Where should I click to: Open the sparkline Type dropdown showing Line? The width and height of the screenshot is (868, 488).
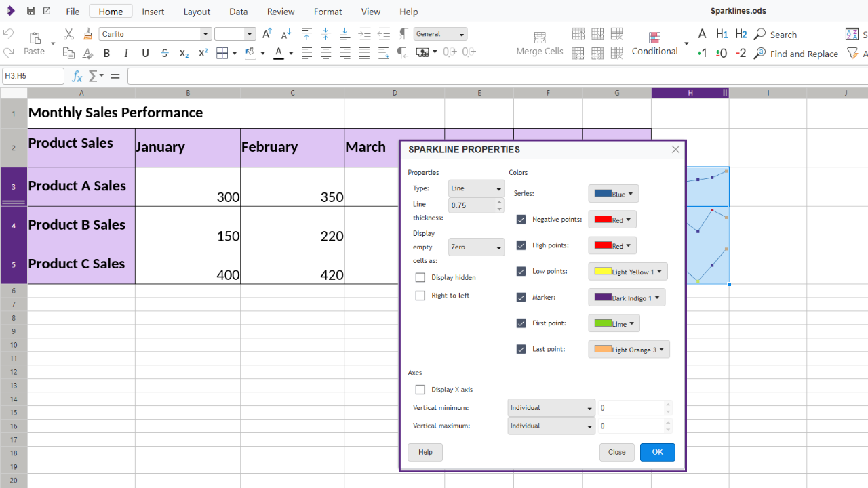coord(475,188)
